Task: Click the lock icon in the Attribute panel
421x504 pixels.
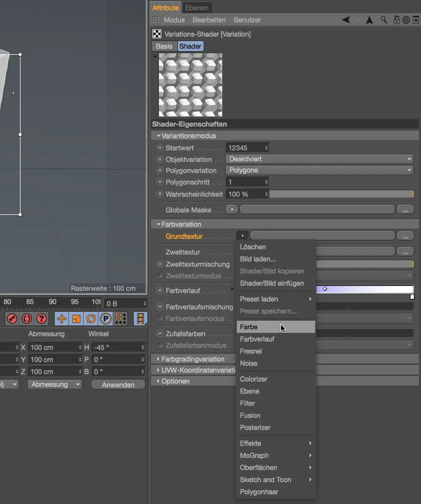Action: [x=395, y=19]
